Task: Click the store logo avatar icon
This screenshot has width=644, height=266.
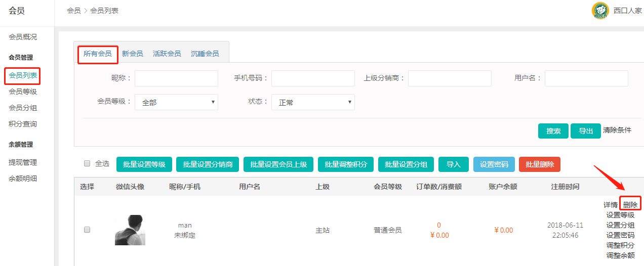Action: pyautogui.click(x=600, y=11)
